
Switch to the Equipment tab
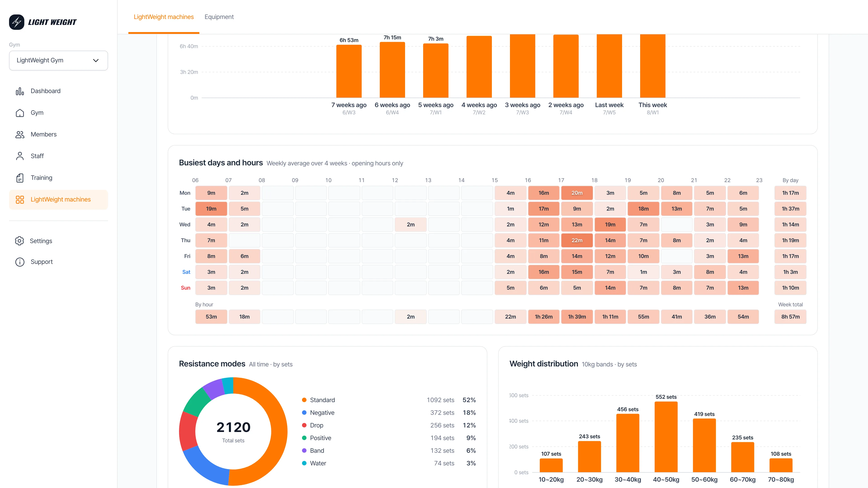(219, 17)
